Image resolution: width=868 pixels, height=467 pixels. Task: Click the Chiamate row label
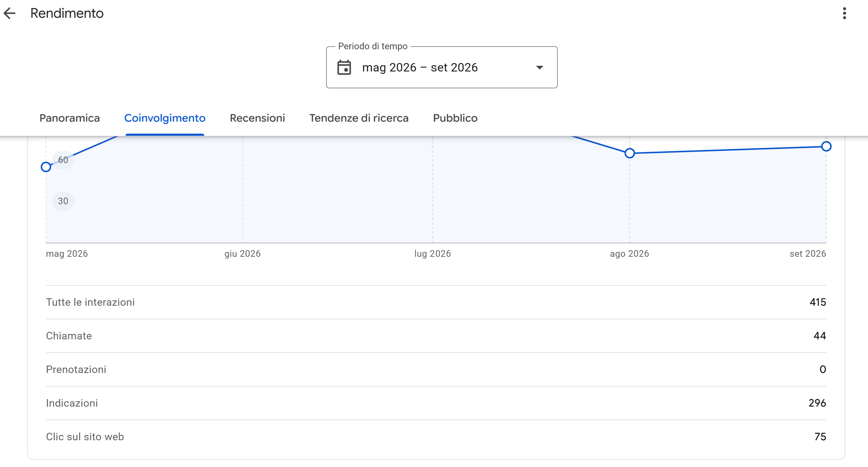[x=69, y=336]
